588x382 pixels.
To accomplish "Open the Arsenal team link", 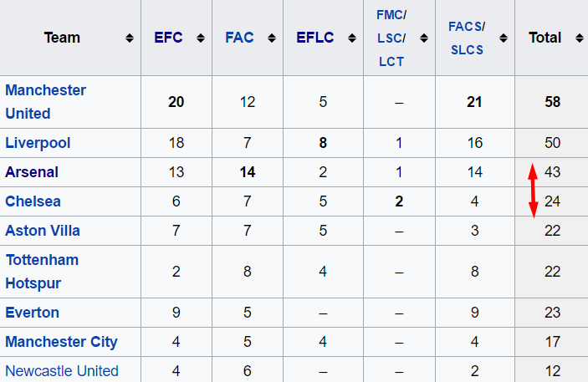I will 32,172.
